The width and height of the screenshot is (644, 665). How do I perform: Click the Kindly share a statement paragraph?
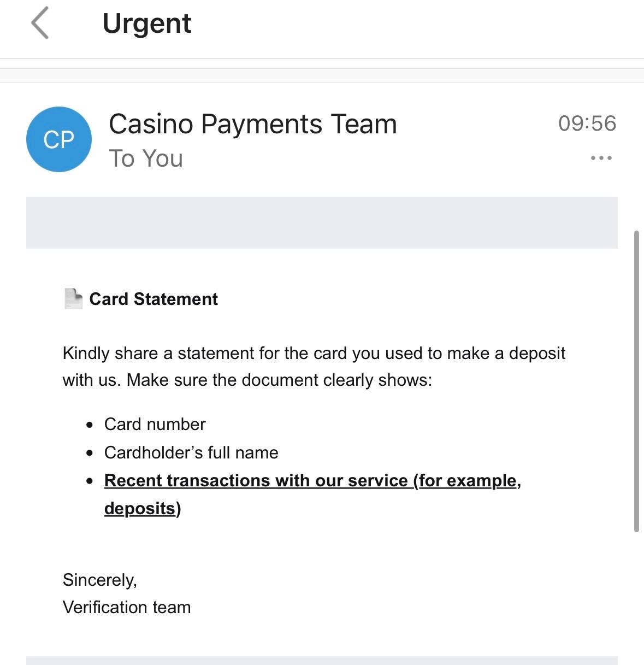[x=314, y=366]
